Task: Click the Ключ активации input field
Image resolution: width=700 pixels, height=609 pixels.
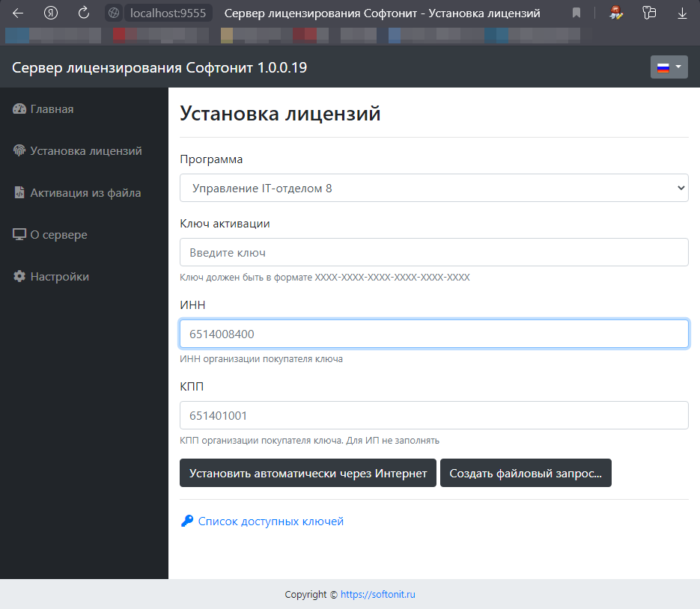Action: click(433, 252)
